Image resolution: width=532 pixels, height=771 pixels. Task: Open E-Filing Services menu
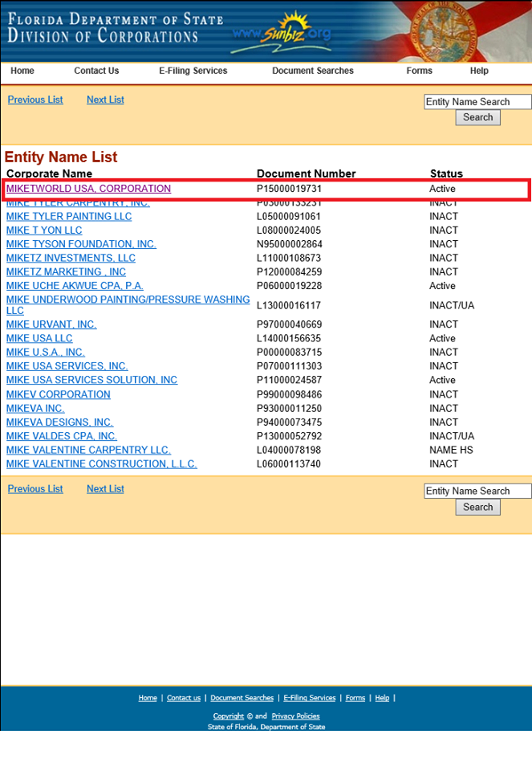[x=193, y=71]
